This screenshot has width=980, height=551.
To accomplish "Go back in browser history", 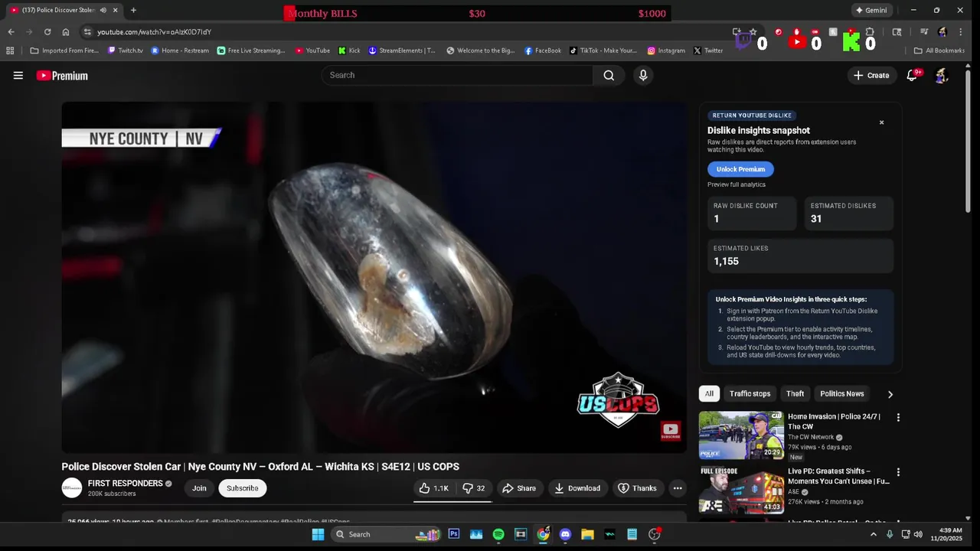I will [11, 32].
